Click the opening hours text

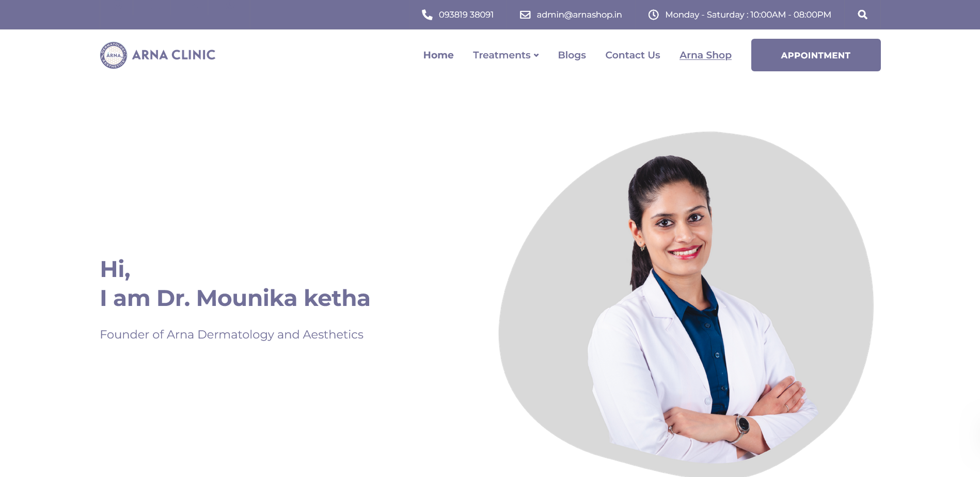748,14
